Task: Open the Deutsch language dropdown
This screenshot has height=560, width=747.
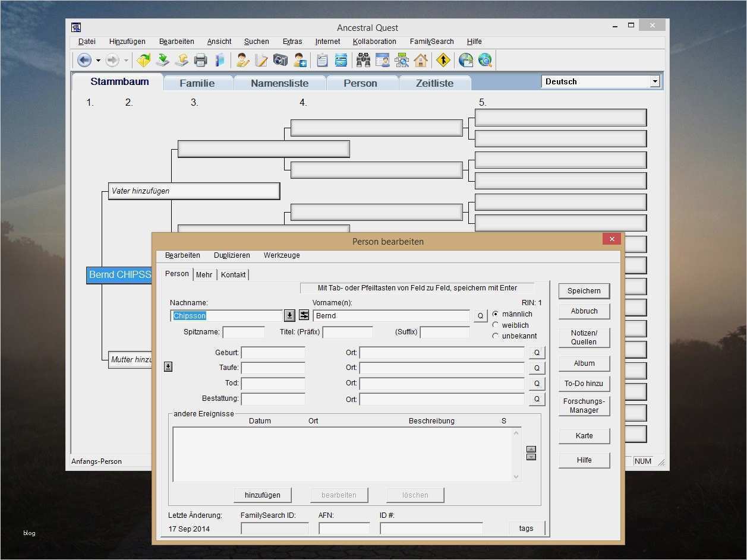Action: click(654, 82)
